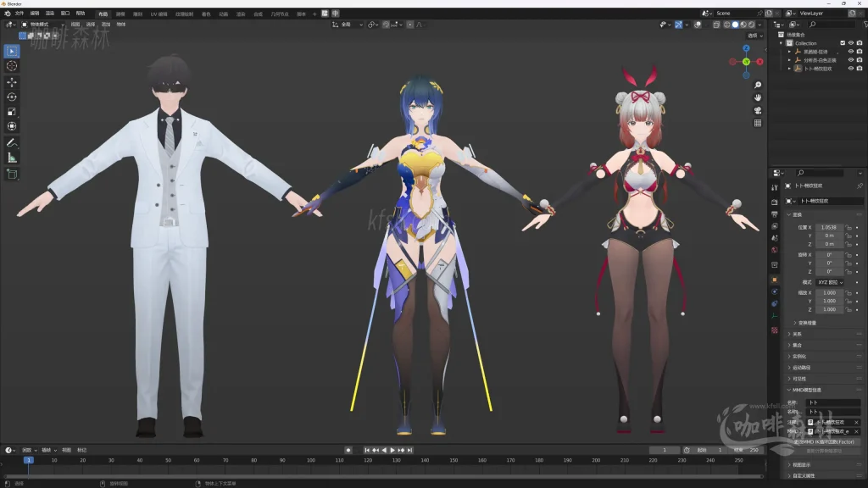Toggle Location X lock icon
The image size is (868, 488).
click(x=849, y=227)
